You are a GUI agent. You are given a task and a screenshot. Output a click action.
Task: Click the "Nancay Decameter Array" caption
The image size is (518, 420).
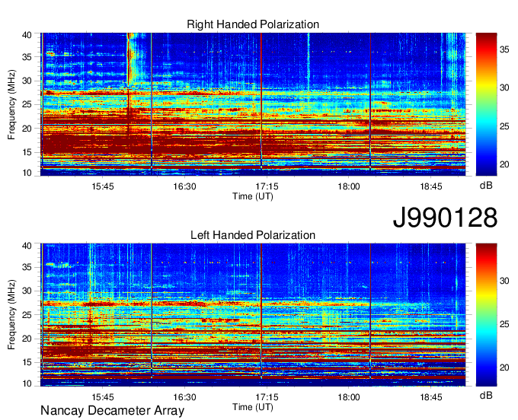pyautogui.click(x=112, y=411)
